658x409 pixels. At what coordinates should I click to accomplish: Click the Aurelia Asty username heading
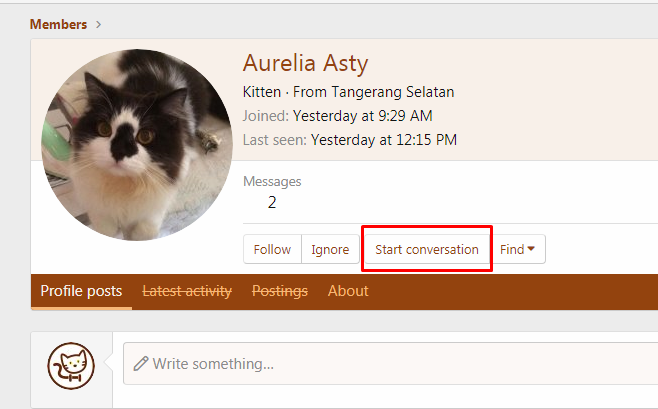pos(306,63)
